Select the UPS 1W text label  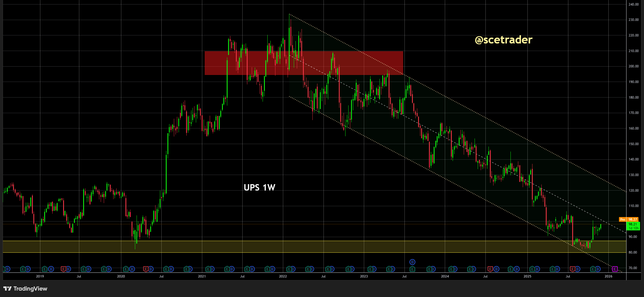[259, 188]
